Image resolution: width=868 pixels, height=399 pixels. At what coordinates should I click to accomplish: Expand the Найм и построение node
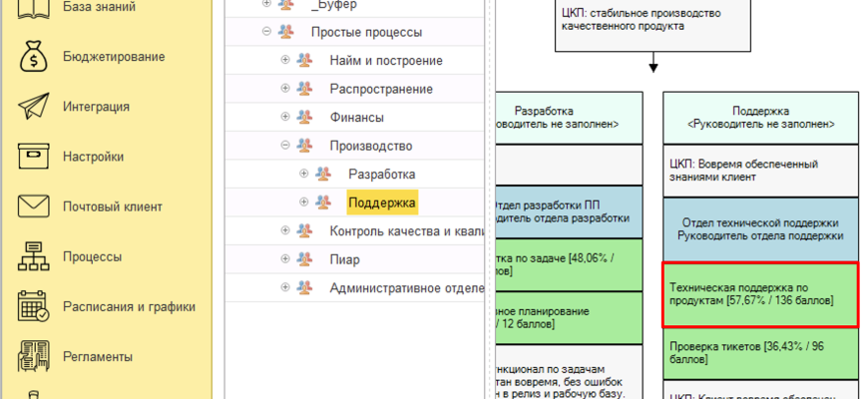point(285,60)
